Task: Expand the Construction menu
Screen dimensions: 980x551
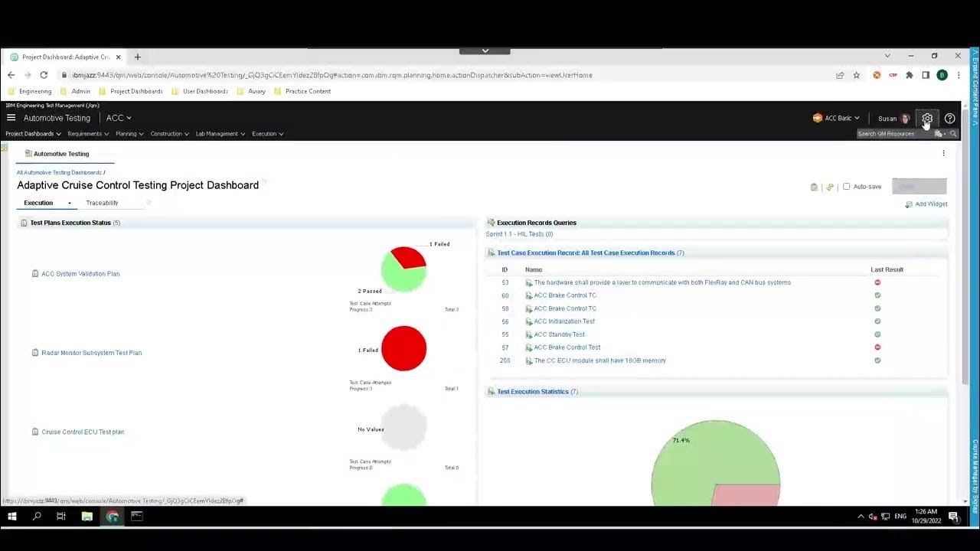Action: click(170, 134)
